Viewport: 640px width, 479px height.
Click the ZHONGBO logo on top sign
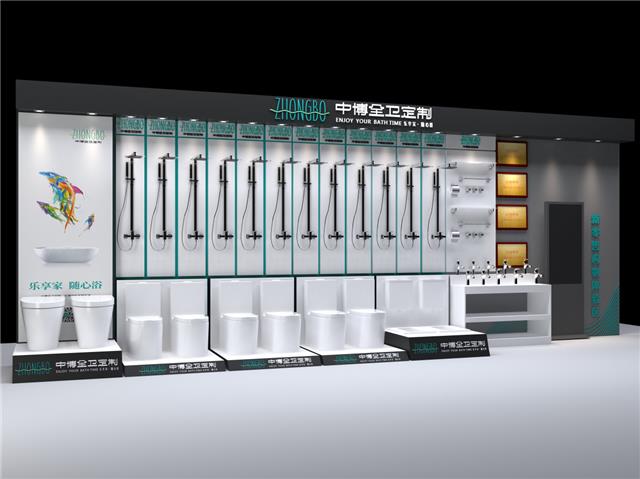pyautogui.click(x=300, y=108)
